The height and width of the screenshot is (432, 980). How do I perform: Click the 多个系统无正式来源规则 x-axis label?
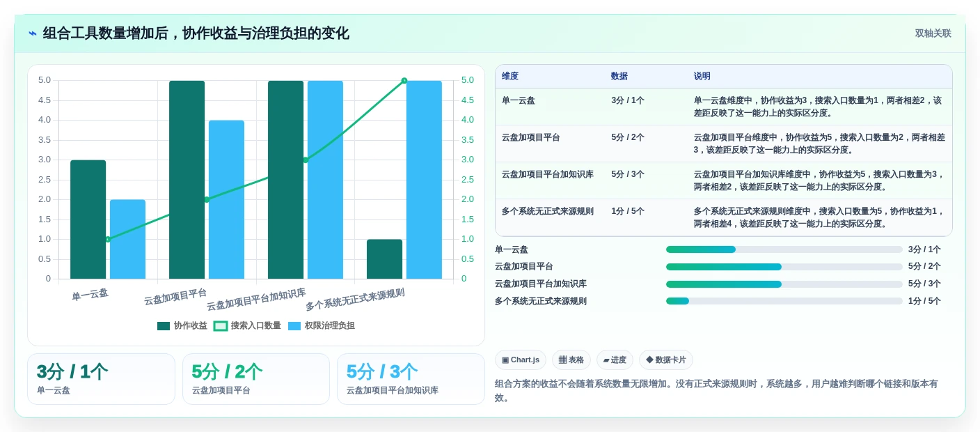pos(355,300)
